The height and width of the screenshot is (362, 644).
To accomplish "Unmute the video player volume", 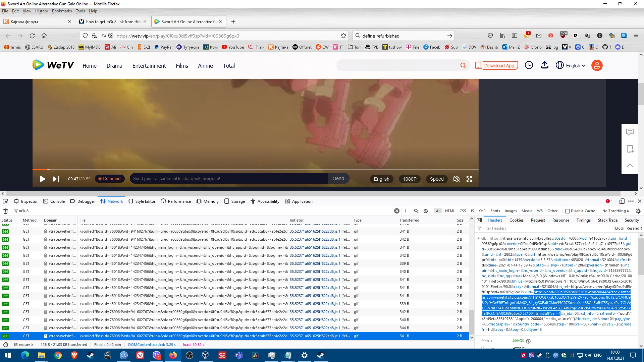I will pos(456,179).
